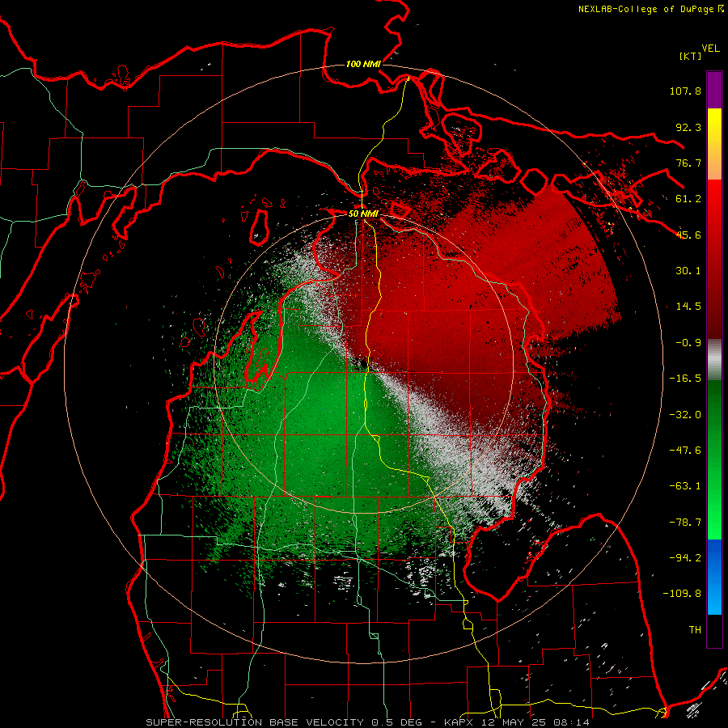This screenshot has height=728, width=728.
Task: Click the 61.2 velocity scale value
Action: tap(688, 199)
